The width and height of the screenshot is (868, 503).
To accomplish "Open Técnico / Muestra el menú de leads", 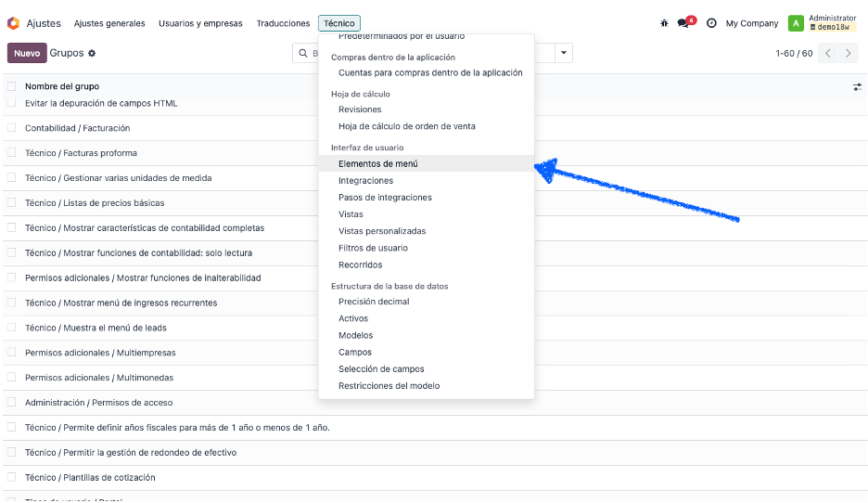I will click(x=96, y=328).
